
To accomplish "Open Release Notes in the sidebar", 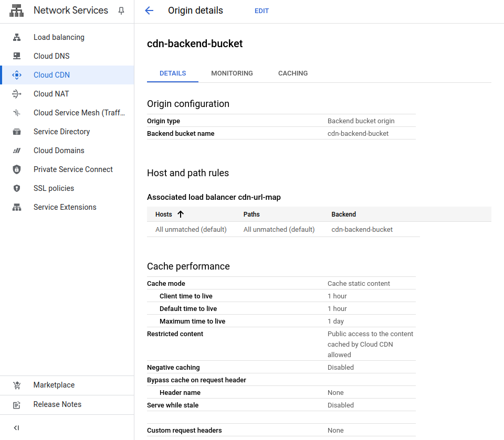I will [57, 404].
